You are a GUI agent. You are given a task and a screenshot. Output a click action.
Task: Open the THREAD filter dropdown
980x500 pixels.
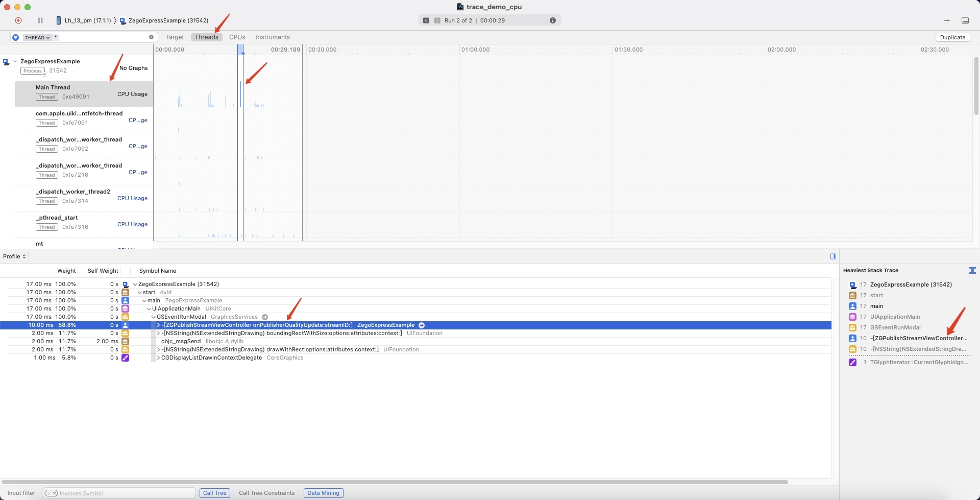click(38, 37)
